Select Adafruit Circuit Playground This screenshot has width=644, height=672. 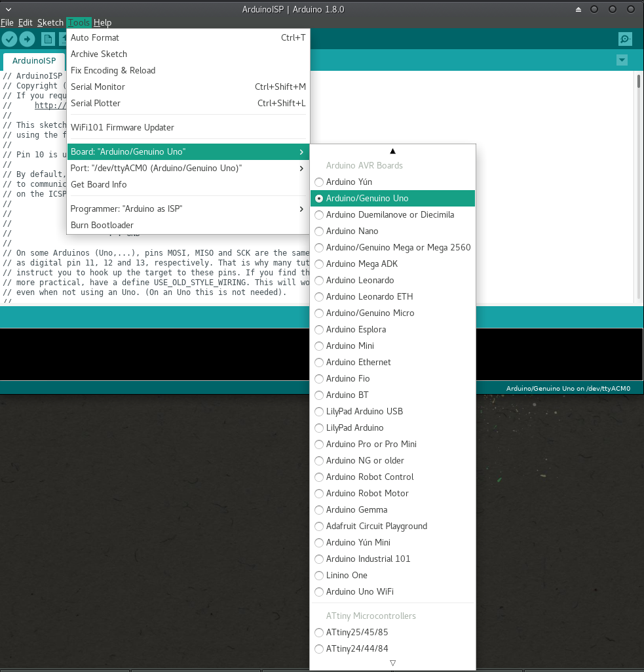click(x=392, y=526)
